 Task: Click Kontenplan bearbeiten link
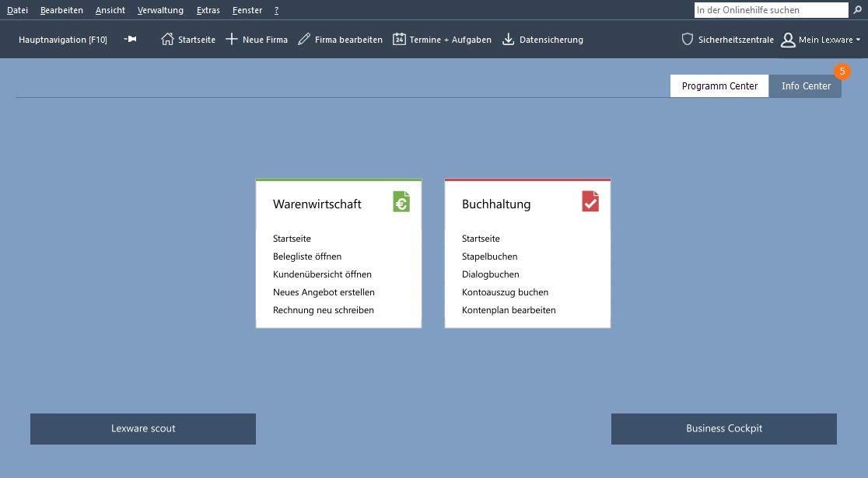[509, 310]
